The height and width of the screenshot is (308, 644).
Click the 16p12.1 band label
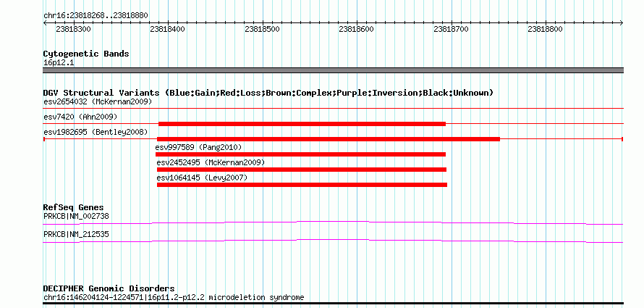click(x=59, y=63)
